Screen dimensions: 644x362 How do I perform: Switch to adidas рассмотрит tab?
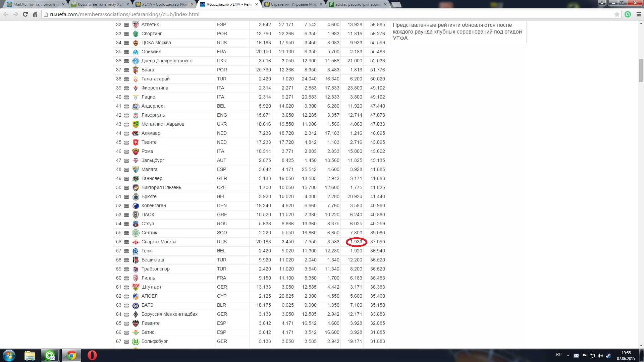point(358,4)
